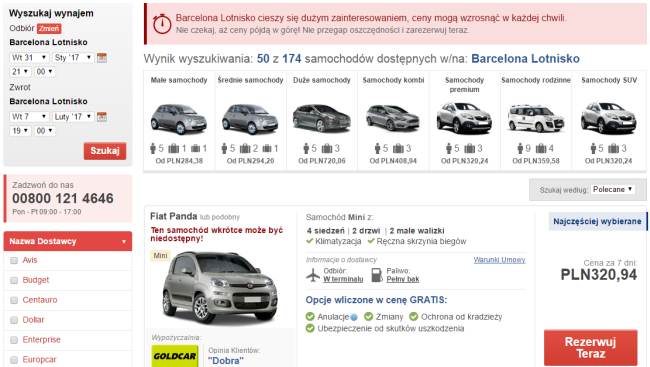Open the Warunki Umowy link
Image resolution: width=650 pixels, height=367 pixels.
point(500,260)
